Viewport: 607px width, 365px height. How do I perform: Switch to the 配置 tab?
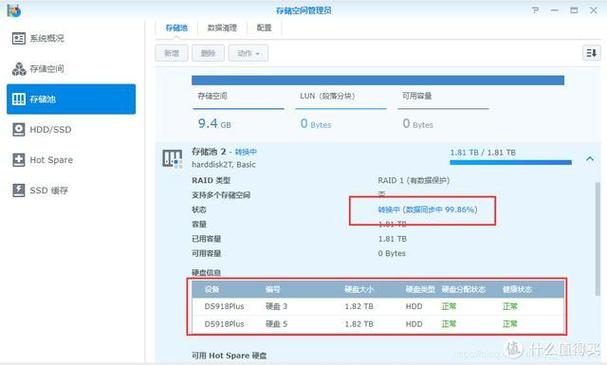pos(264,28)
